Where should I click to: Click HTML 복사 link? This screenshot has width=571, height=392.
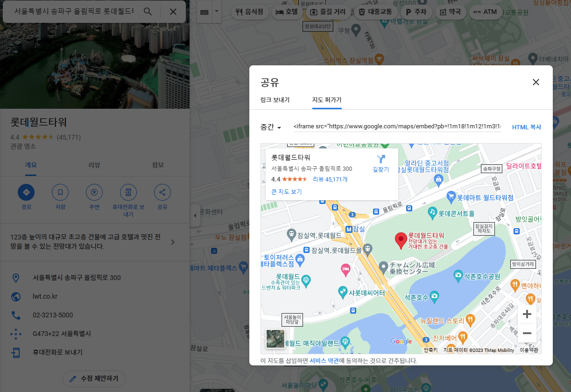[527, 127]
